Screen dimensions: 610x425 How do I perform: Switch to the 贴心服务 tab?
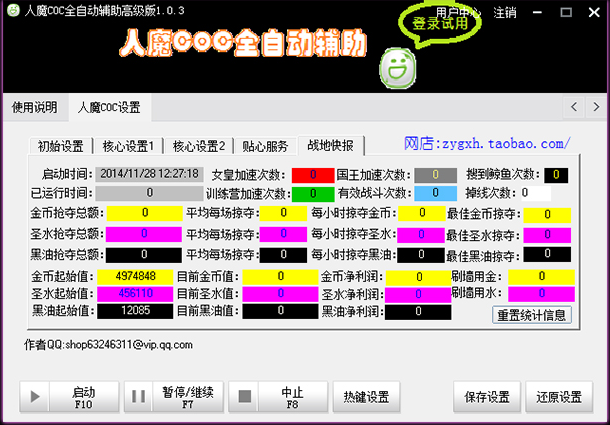tap(265, 146)
